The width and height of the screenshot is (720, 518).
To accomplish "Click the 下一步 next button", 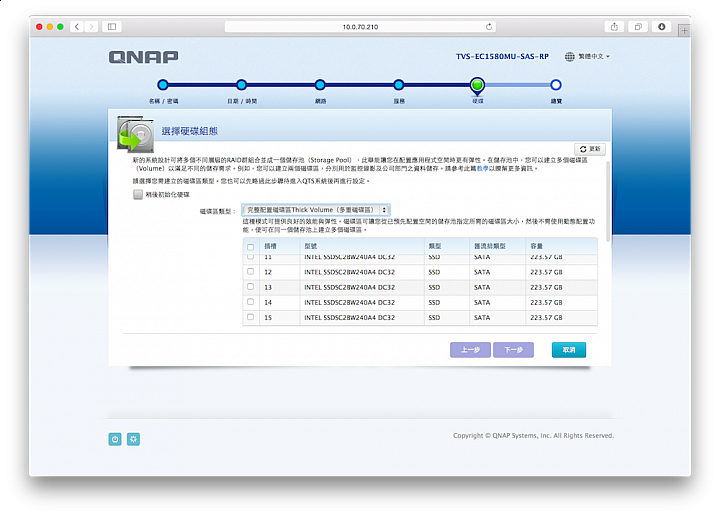I will pyautogui.click(x=513, y=350).
